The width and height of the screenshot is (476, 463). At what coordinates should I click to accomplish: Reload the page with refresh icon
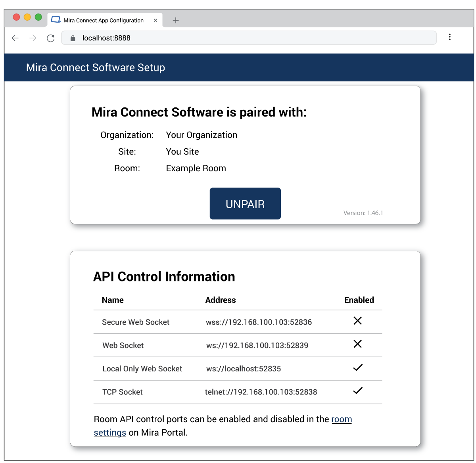coord(50,38)
